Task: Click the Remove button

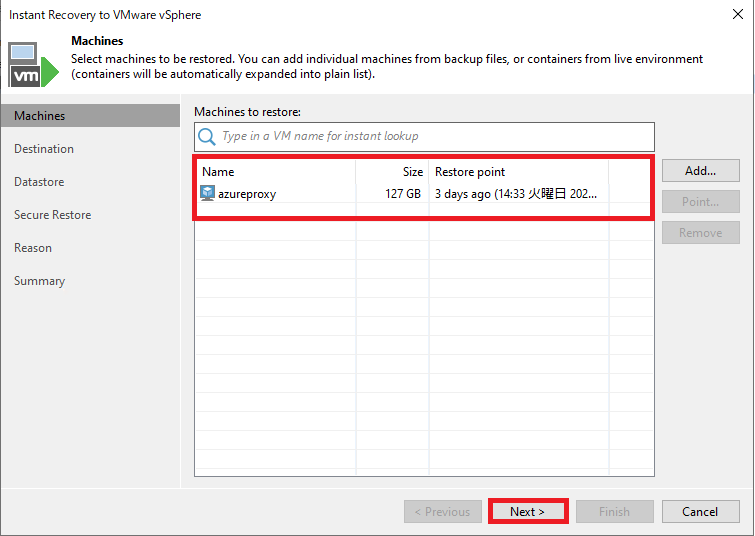Action: pyautogui.click(x=701, y=233)
